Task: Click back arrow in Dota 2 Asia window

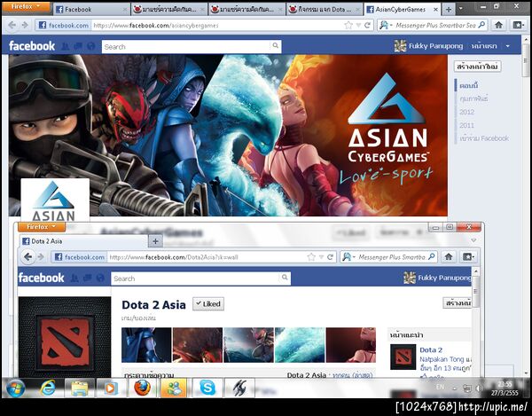Action: pyautogui.click(x=28, y=257)
